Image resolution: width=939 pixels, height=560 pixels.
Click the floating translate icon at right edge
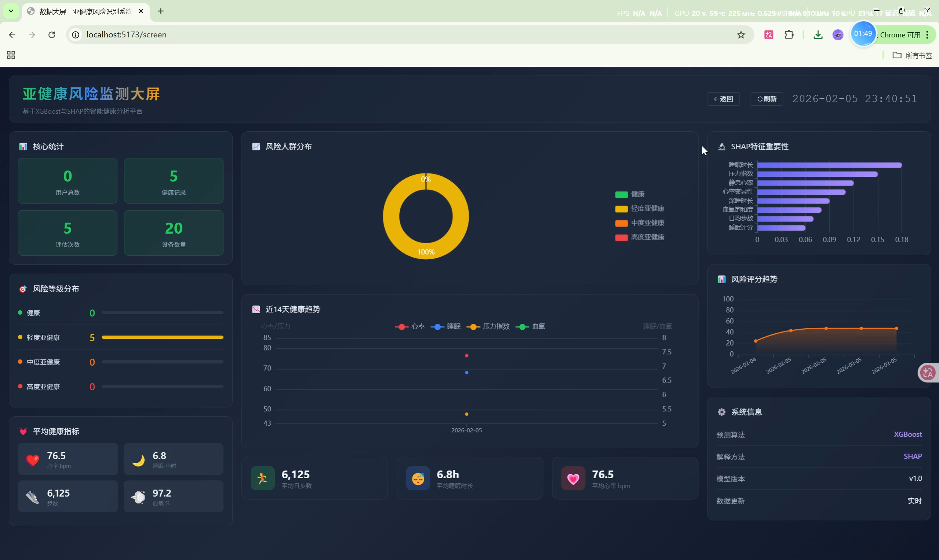click(x=928, y=373)
